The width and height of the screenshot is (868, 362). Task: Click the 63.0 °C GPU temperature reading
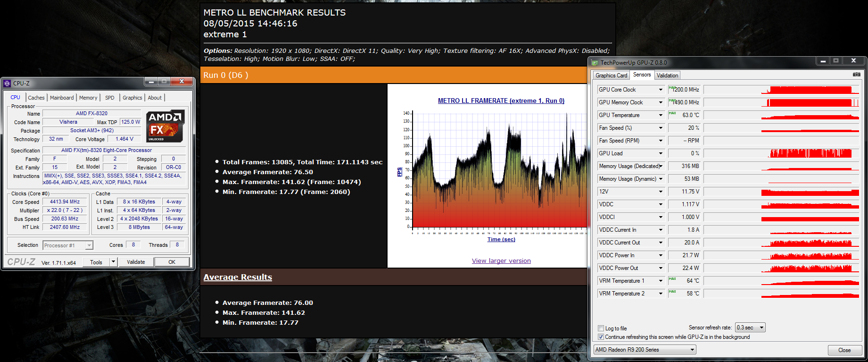click(x=684, y=115)
